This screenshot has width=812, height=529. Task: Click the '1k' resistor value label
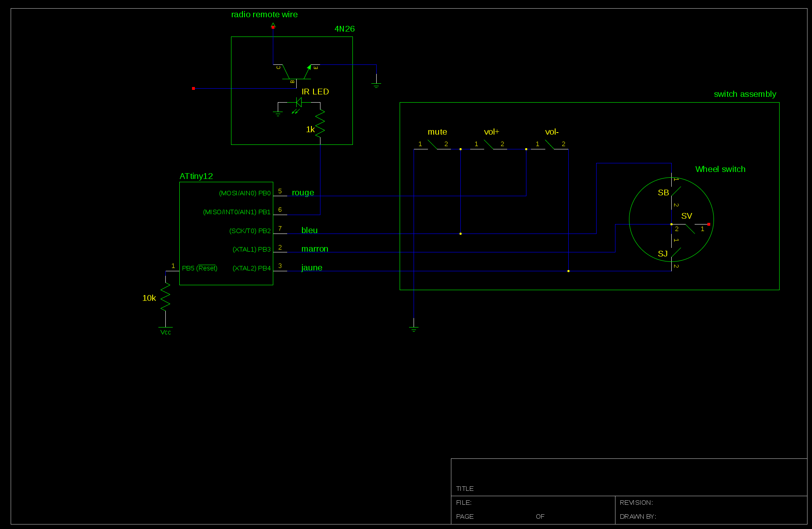coord(310,129)
